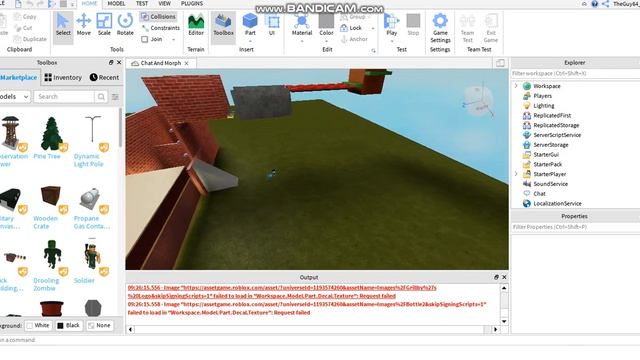Expand the Workspace tree node
This screenshot has width=640, height=360.
click(516, 86)
